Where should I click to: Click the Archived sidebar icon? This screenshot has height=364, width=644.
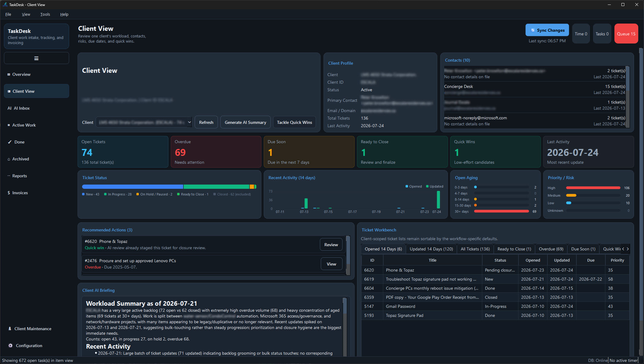pyautogui.click(x=9, y=159)
